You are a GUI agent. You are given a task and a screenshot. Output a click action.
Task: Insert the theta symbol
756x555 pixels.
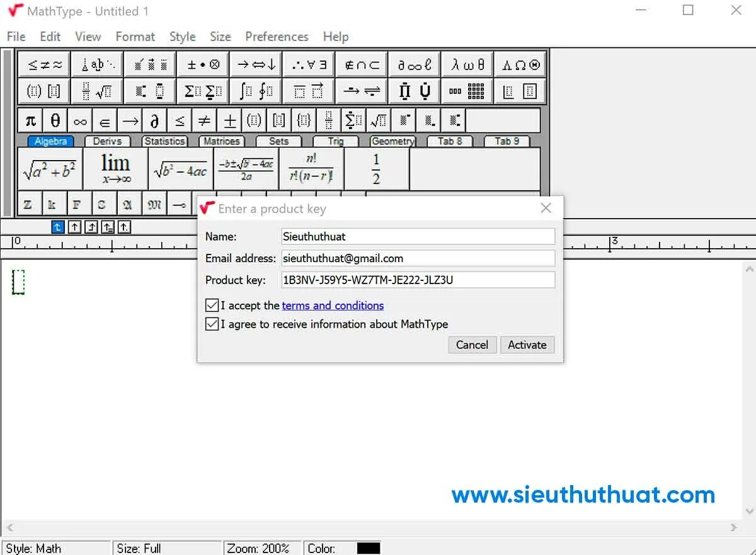point(55,120)
